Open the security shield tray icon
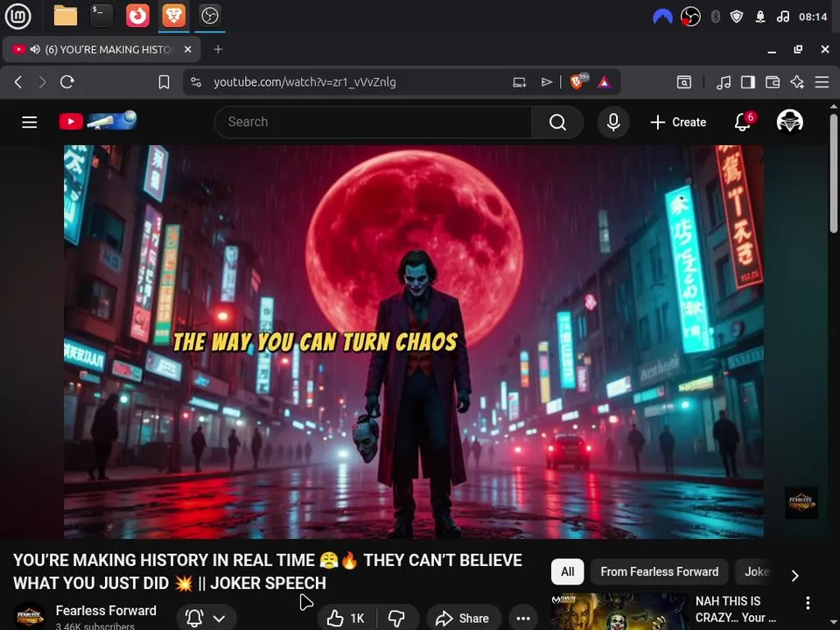This screenshot has height=630, width=840. (737, 17)
